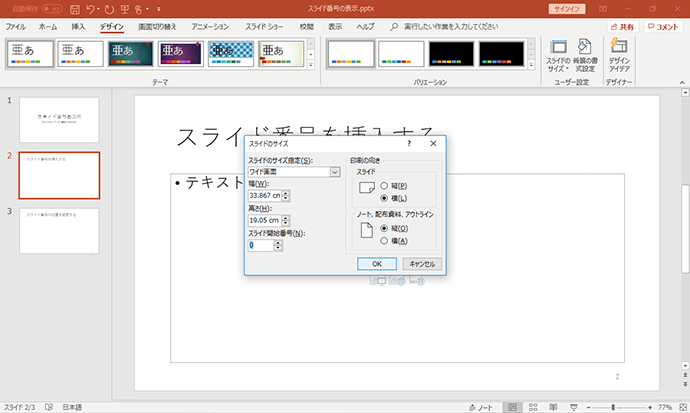This screenshot has width=690, height=413.
Task: Close the スライドのサイズ dialog
Action: pos(433,143)
